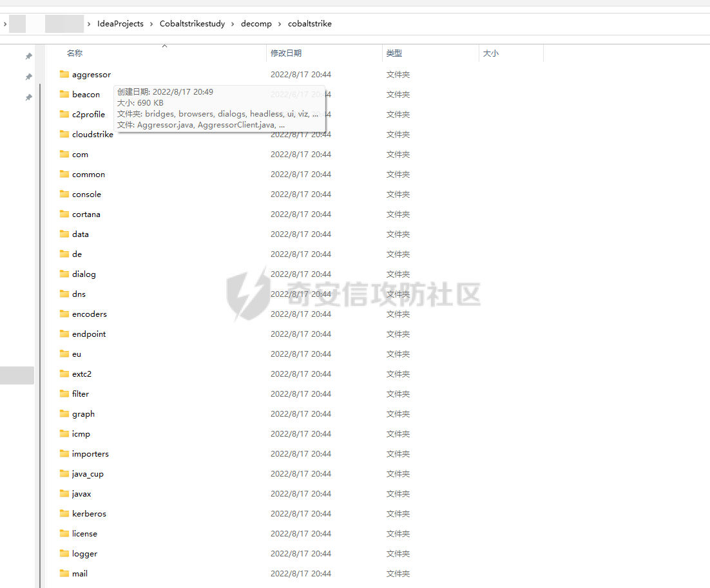This screenshot has height=588, width=710.
Task: Select the common folder name
Action: click(x=88, y=175)
